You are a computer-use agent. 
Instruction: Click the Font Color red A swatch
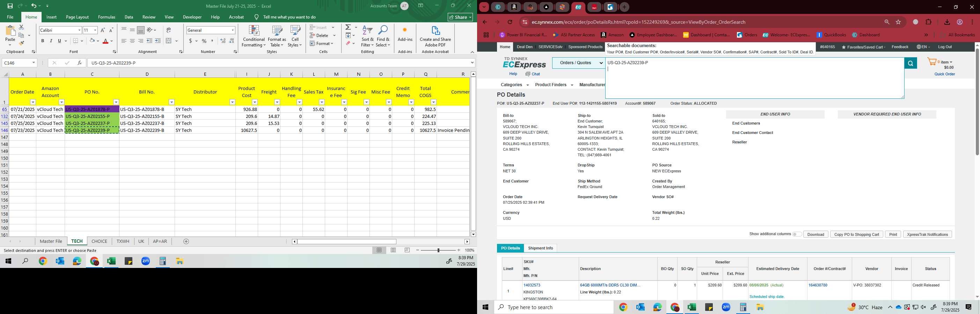(x=105, y=41)
